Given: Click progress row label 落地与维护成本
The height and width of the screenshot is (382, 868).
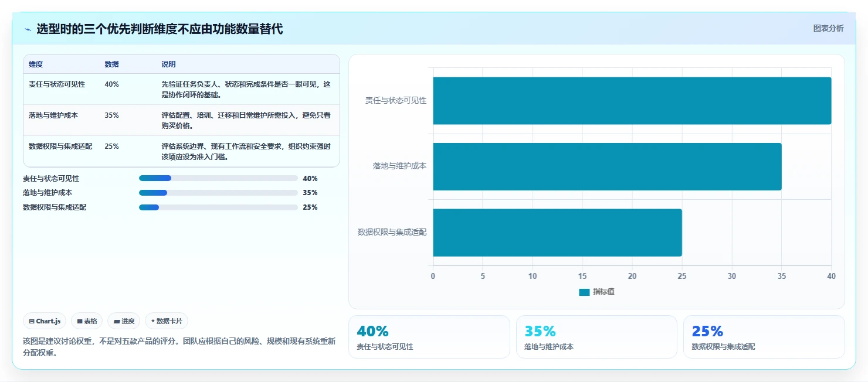Looking at the screenshot, I should 48,193.
